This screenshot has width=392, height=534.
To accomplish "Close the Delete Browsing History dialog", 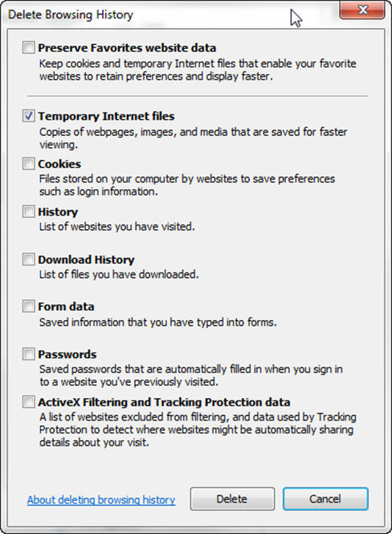I will (362, 10).
